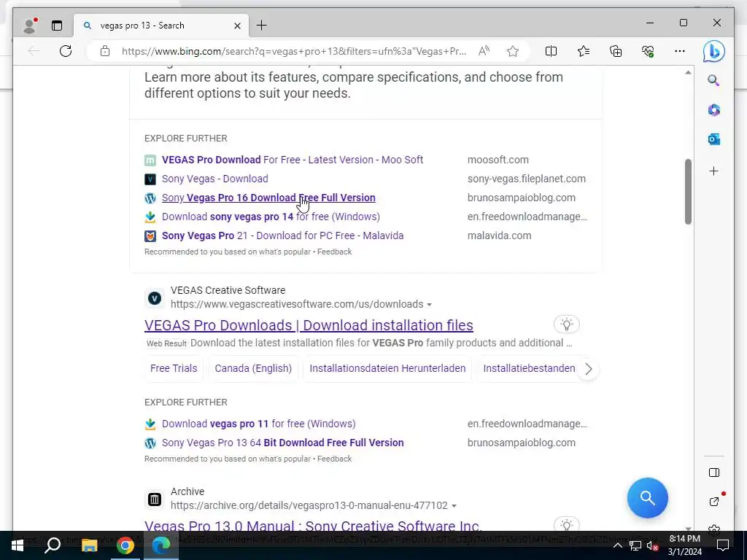The width and height of the screenshot is (747, 560).
Task: Open the network tray icon
Action: (635, 545)
